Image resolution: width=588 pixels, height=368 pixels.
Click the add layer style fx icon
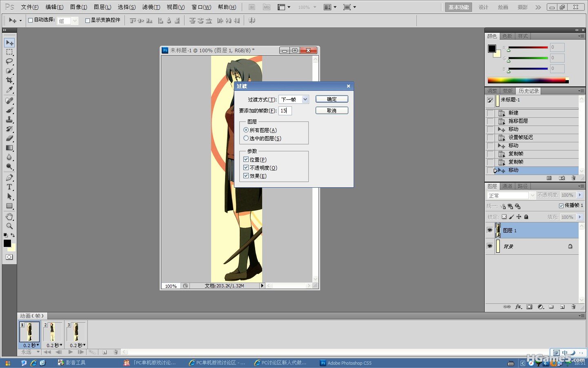pos(519,307)
